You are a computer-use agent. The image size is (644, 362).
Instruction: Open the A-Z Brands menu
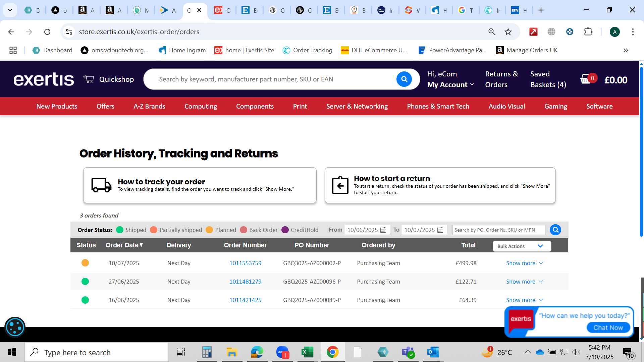click(149, 106)
